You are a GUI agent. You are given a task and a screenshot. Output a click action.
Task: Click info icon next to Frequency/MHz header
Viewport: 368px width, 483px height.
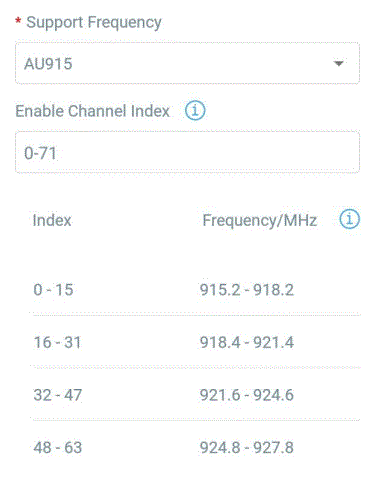pyautogui.click(x=349, y=219)
